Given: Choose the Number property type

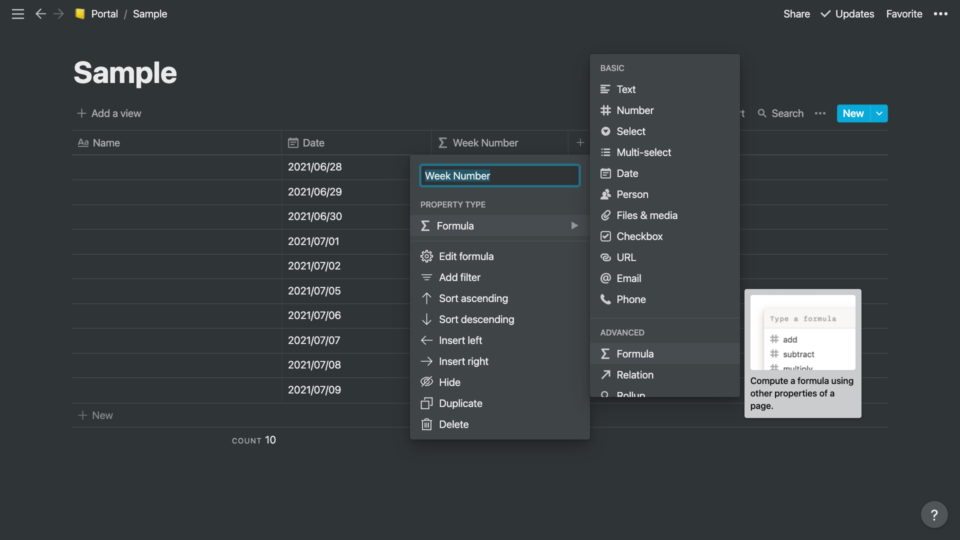Looking at the screenshot, I should tap(665, 110).
